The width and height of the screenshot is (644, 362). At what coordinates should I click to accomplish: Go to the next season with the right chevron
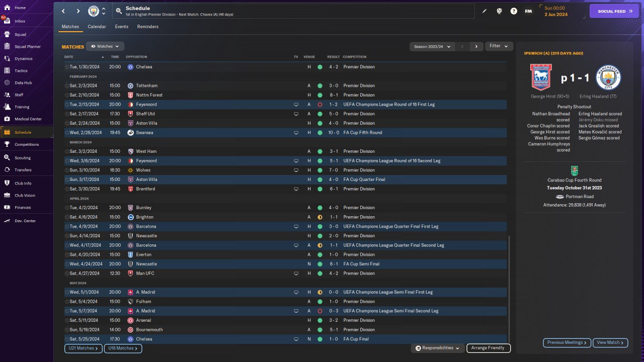coord(476,46)
